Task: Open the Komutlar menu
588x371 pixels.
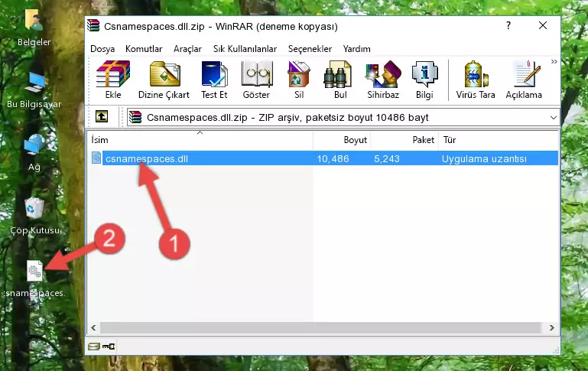Action: (144, 49)
